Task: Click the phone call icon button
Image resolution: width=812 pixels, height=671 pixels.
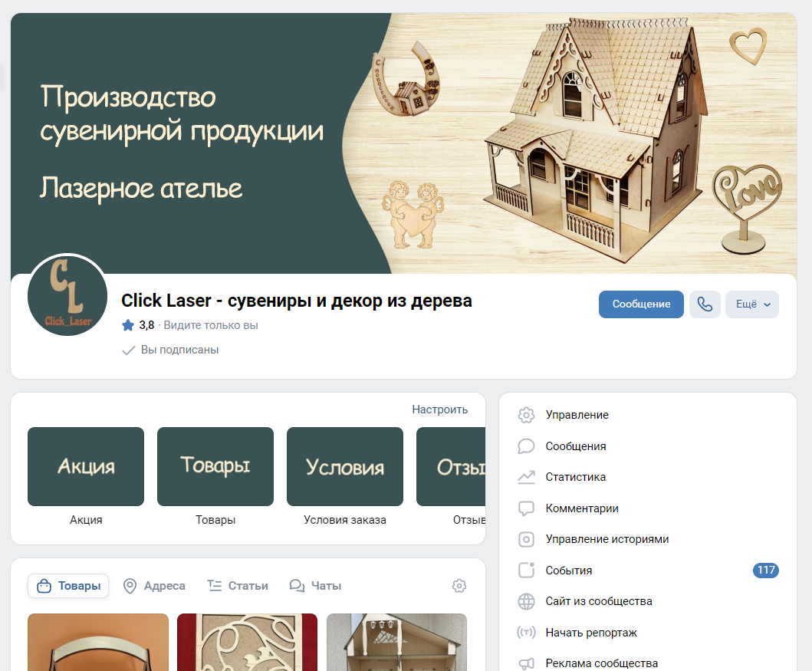Action: point(705,304)
